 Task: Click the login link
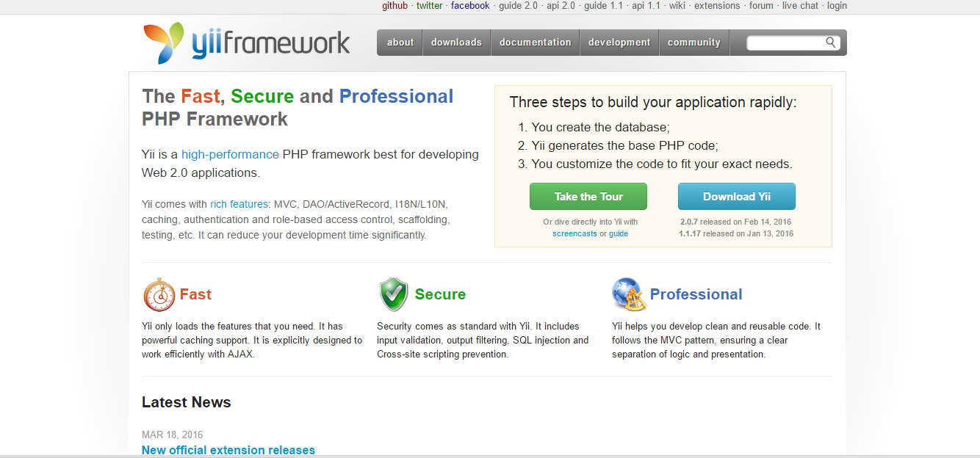(837, 6)
